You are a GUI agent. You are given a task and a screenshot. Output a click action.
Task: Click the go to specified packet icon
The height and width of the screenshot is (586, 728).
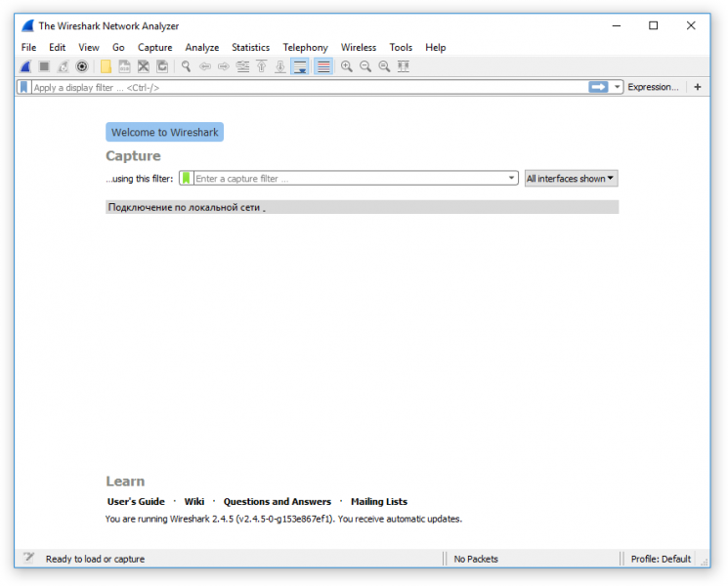tap(242, 66)
